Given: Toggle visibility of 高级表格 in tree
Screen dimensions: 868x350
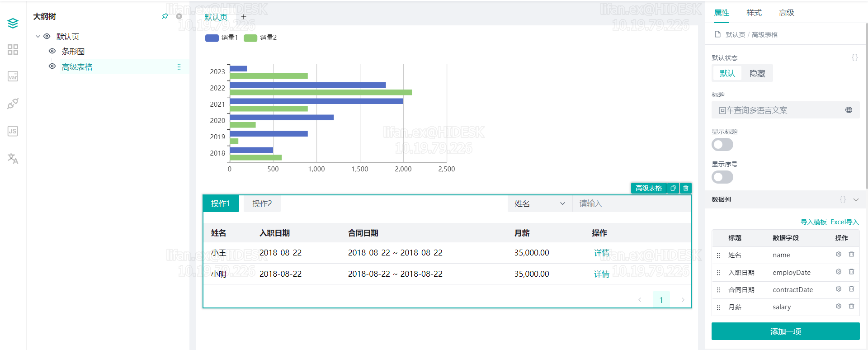Looking at the screenshot, I should point(52,66).
